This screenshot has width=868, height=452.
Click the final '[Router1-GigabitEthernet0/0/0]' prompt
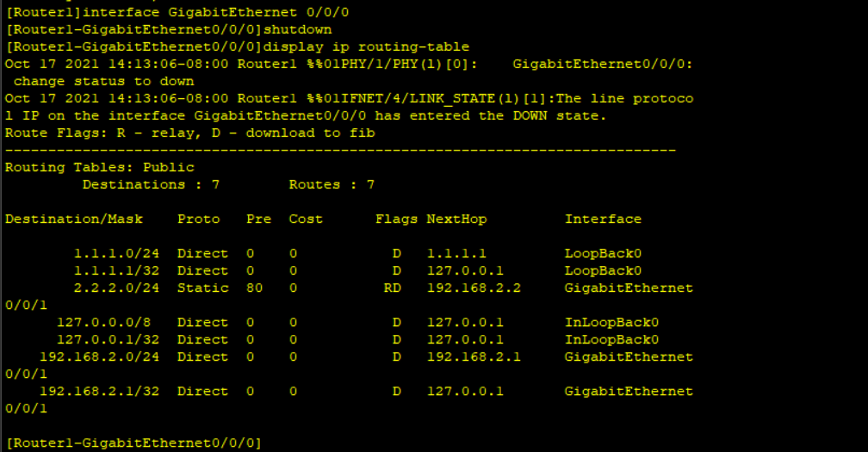[133, 443]
